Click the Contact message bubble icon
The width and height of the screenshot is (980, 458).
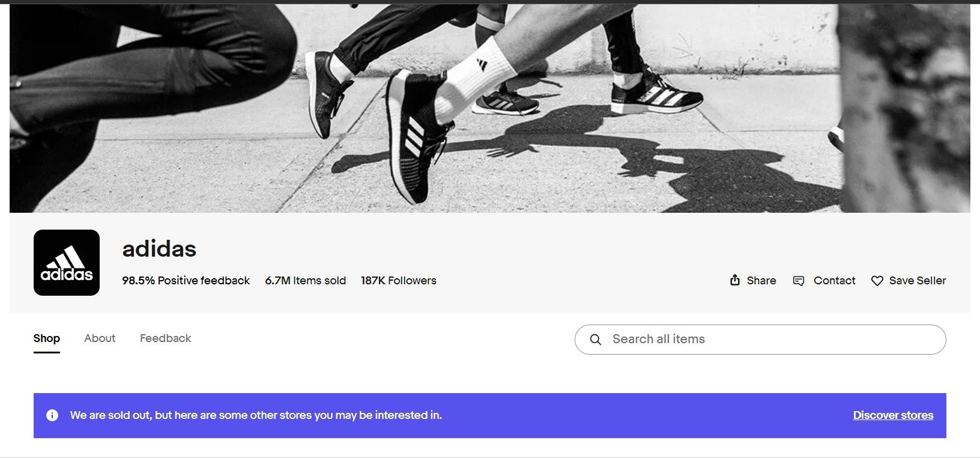798,281
